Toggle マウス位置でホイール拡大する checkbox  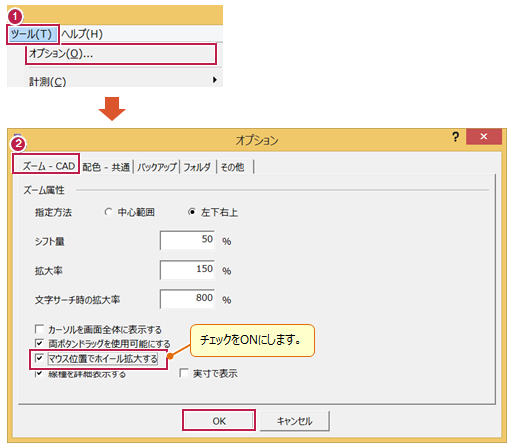(x=39, y=359)
